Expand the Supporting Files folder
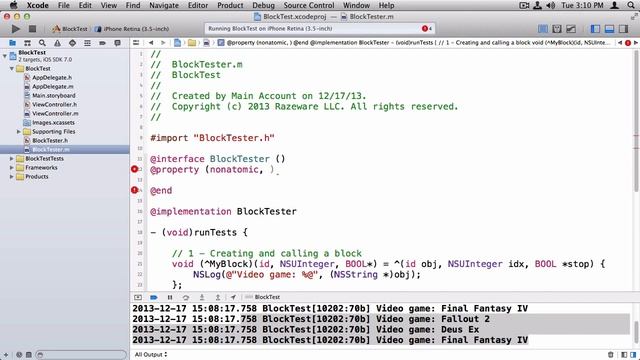Viewport: 640px width, 360px height. click(18, 131)
